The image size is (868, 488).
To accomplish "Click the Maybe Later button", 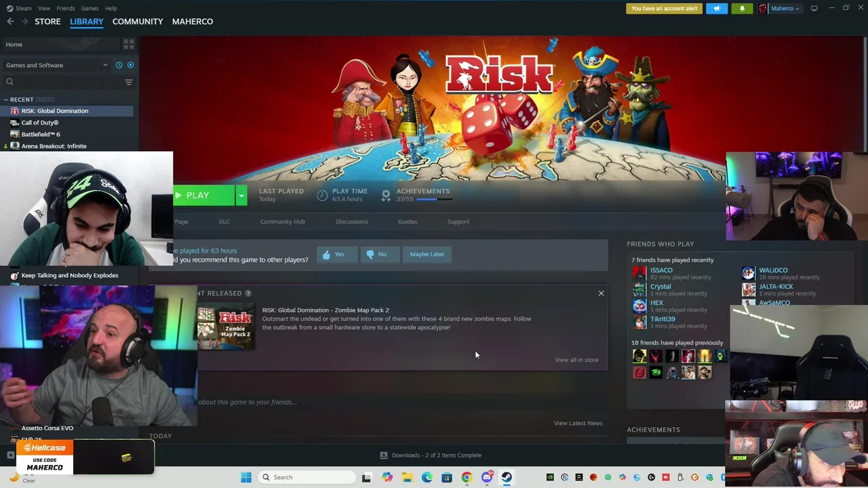I will (x=427, y=254).
